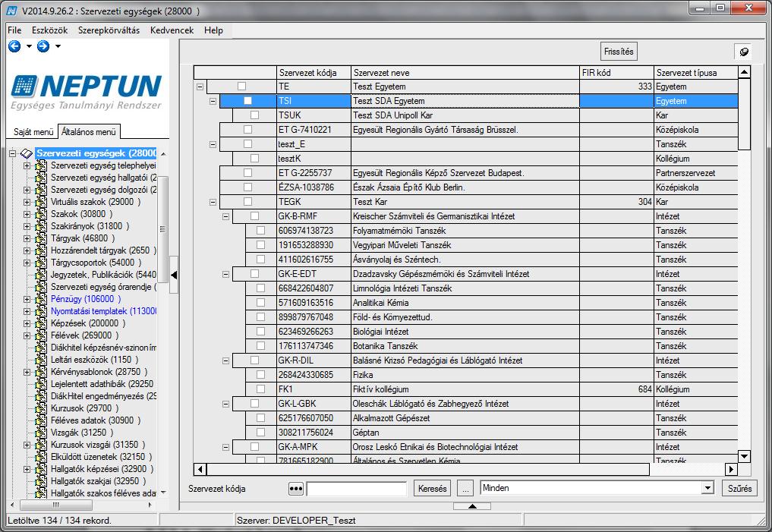Check the box in the GK-L-GBK row

pos(254,404)
